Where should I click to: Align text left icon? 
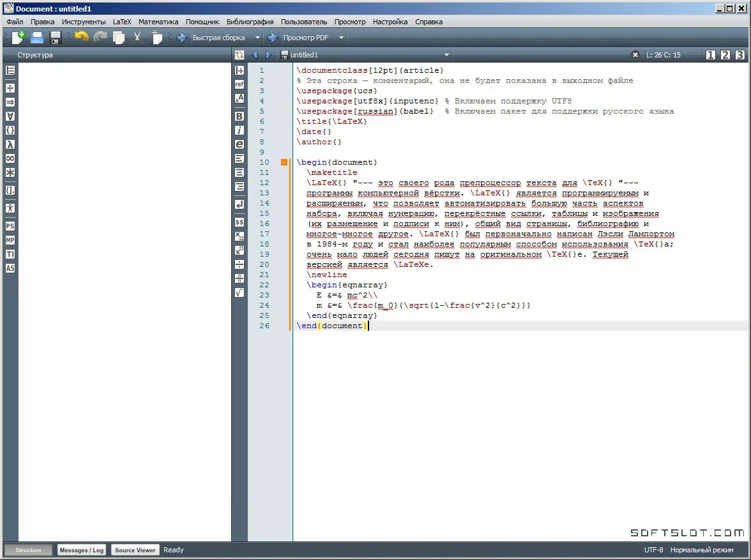[x=239, y=158]
